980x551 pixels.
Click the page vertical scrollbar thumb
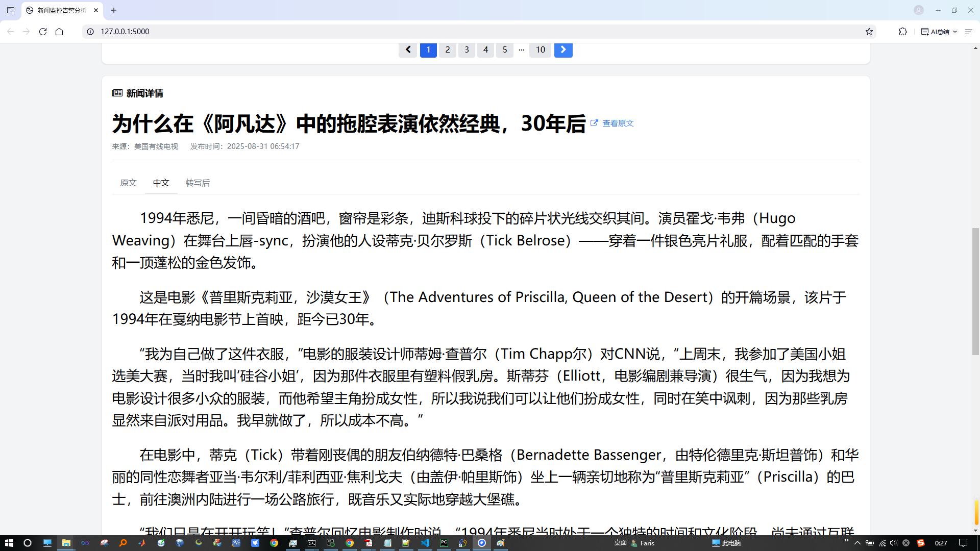tap(975, 291)
